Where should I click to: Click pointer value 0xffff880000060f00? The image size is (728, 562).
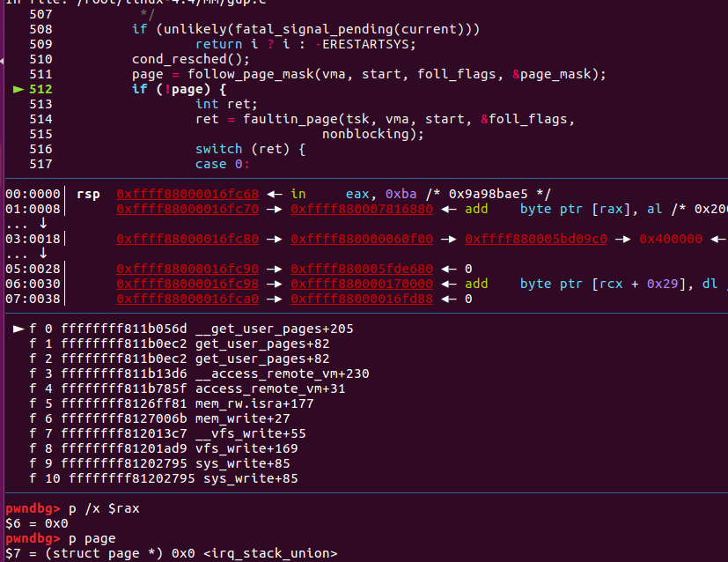pyautogui.click(x=362, y=239)
